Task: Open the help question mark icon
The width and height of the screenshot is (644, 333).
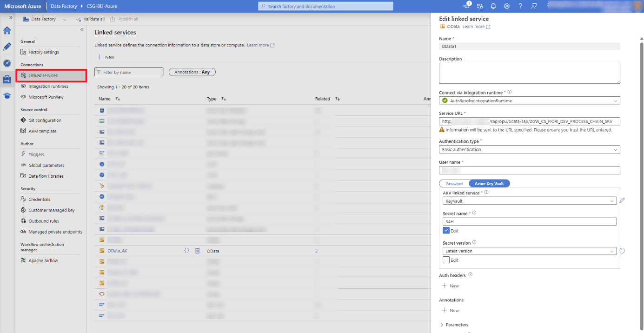Action: pos(520,6)
